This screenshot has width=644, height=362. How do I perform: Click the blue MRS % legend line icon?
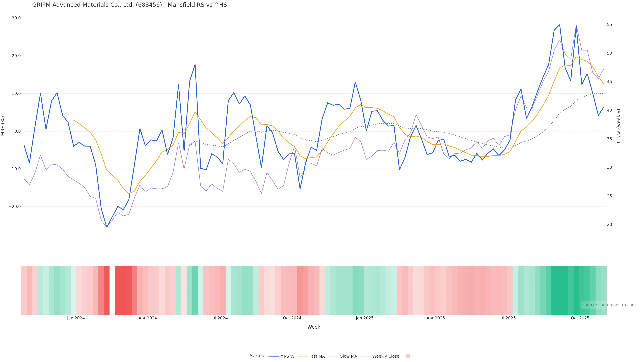274,356
